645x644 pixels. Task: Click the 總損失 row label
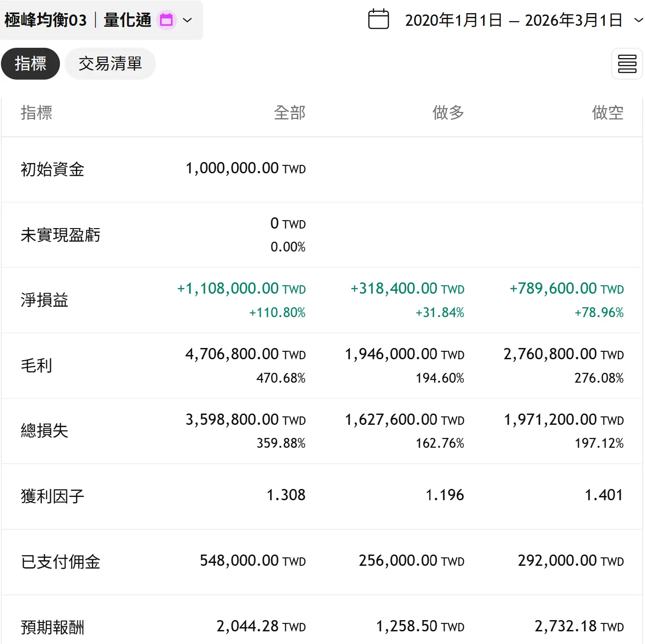44,431
